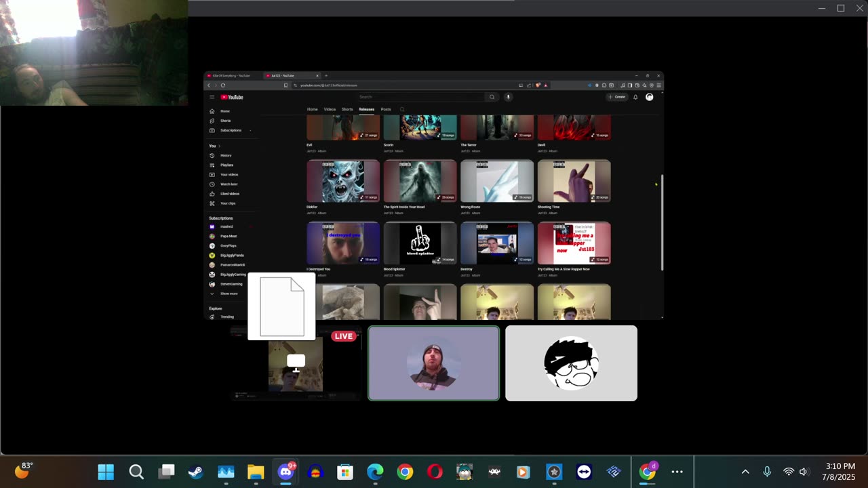Open the I Destroyed You album thumbnail

tap(343, 243)
